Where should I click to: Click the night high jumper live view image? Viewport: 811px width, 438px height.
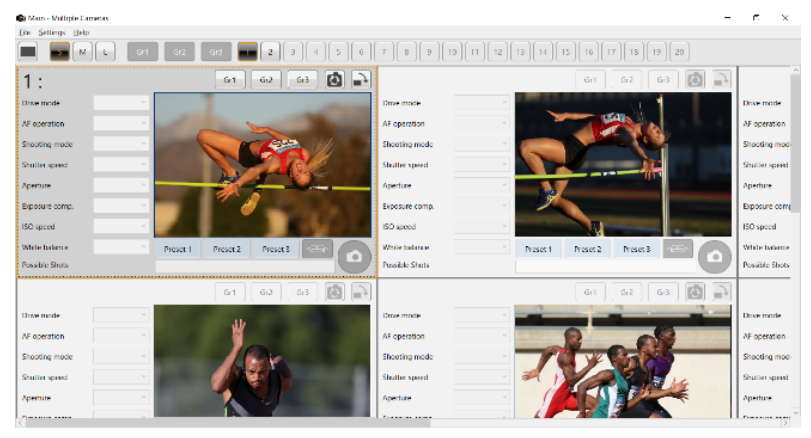623,164
